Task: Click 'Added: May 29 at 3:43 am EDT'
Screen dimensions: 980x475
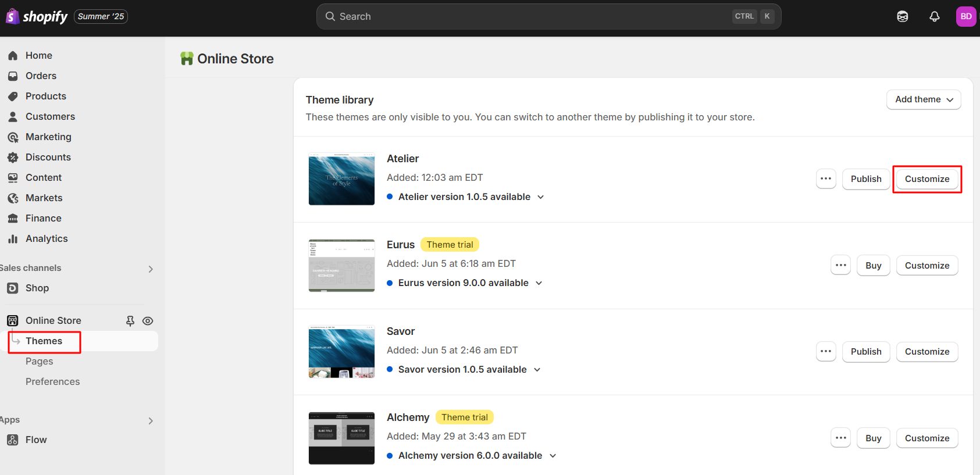Action: [457, 437]
